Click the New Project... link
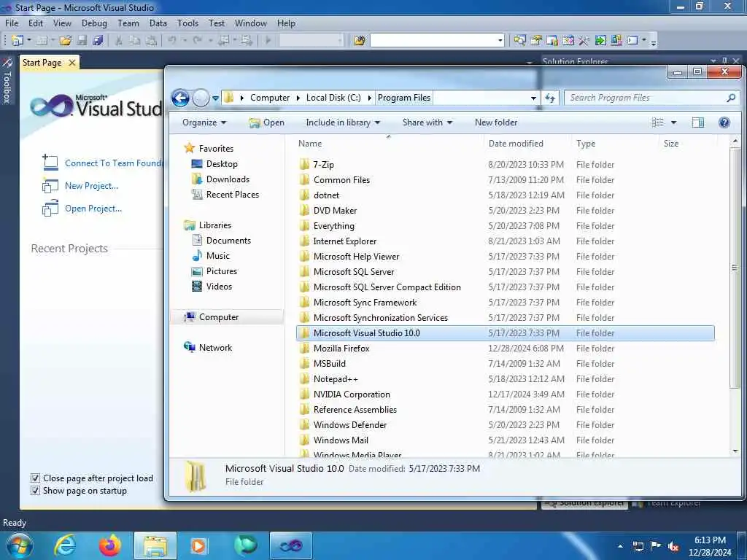 click(x=91, y=186)
